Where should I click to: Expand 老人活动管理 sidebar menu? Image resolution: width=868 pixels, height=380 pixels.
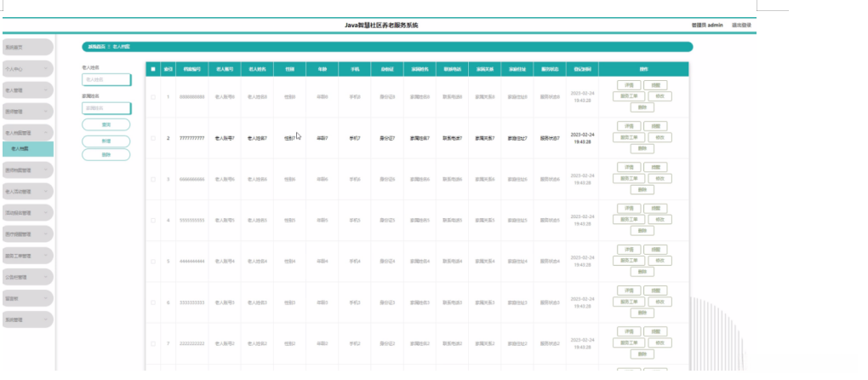[28, 191]
